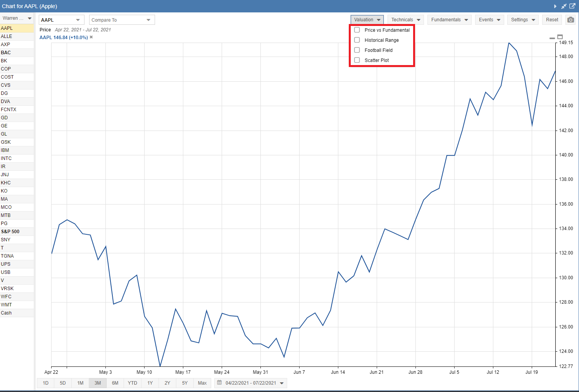579x392 pixels.
Task: Select the 5D time range
Action: 63,383
